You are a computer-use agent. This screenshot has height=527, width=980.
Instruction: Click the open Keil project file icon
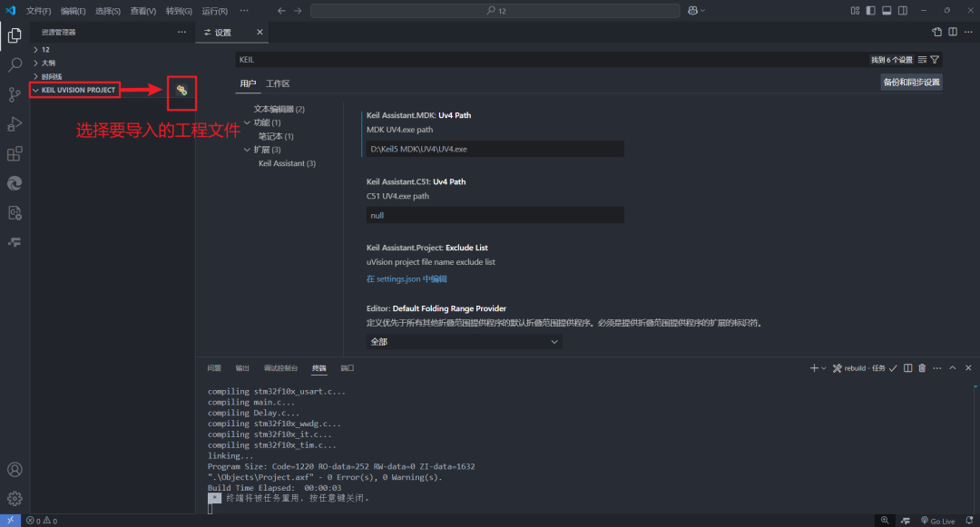click(x=181, y=91)
